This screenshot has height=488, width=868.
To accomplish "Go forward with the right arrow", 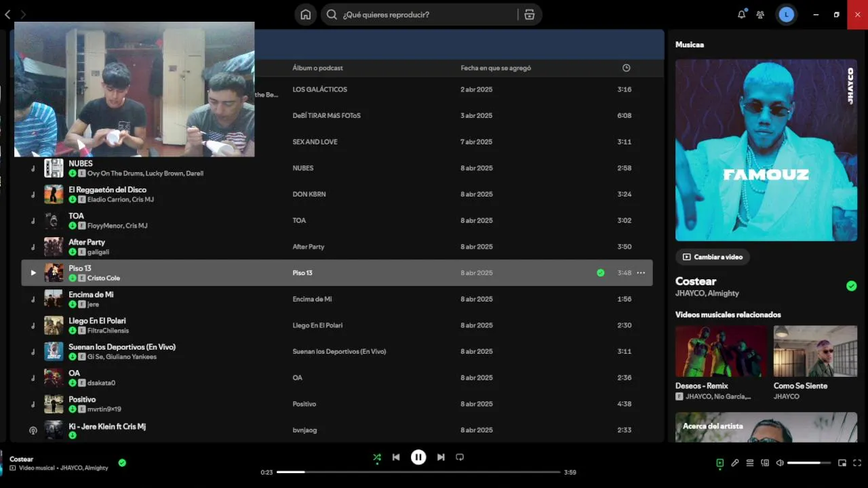I will [x=23, y=14].
